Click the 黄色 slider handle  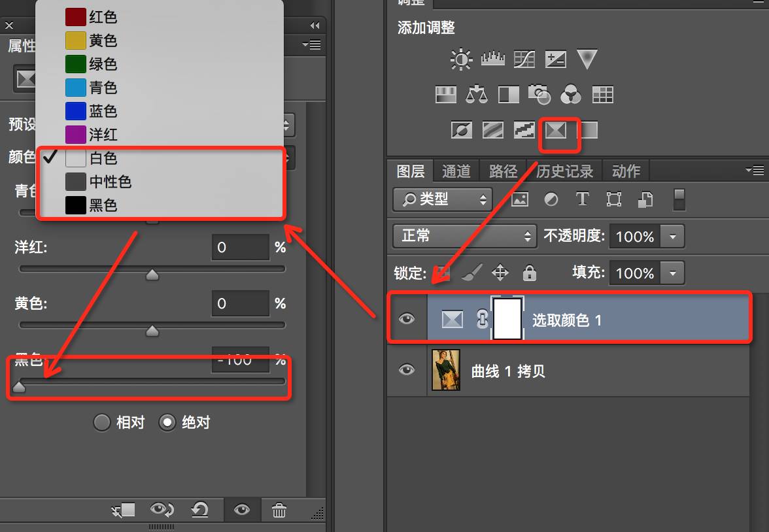tap(152, 331)
